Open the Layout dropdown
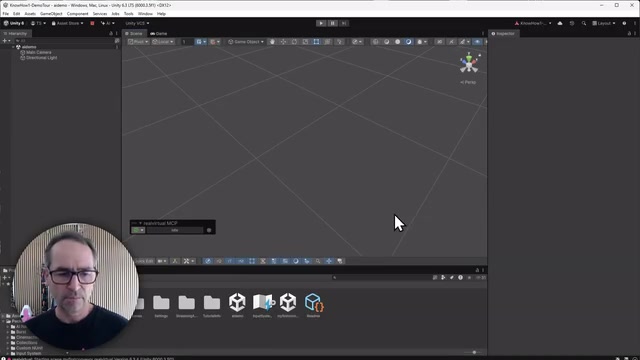The height and width of the screenshot is (360, 640). tap(604, 23)
